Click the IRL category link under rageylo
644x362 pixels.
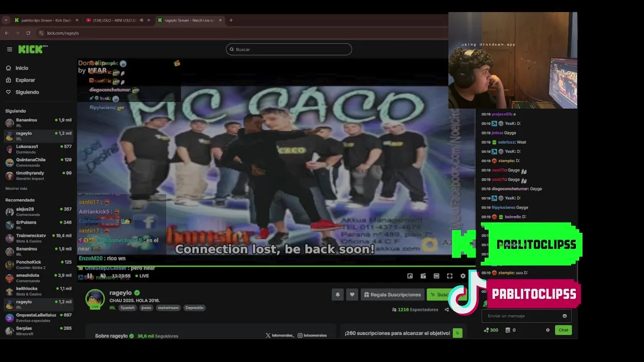[x=113, y=308]
